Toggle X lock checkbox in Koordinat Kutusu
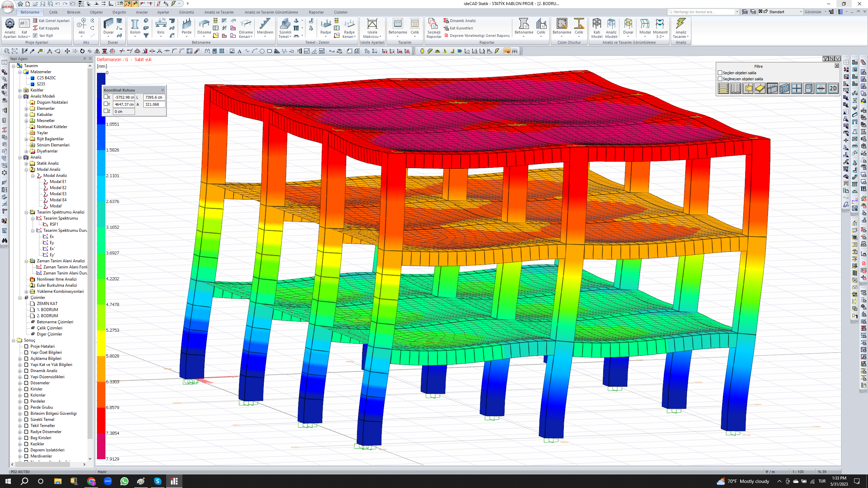The width and height of the screenshot is (868, 488). coord(106,97)
